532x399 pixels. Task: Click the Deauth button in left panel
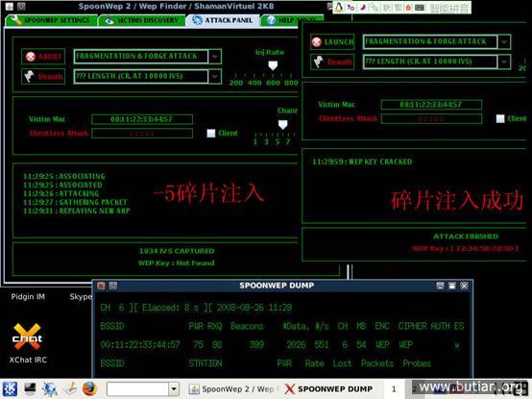coord(43,76)
